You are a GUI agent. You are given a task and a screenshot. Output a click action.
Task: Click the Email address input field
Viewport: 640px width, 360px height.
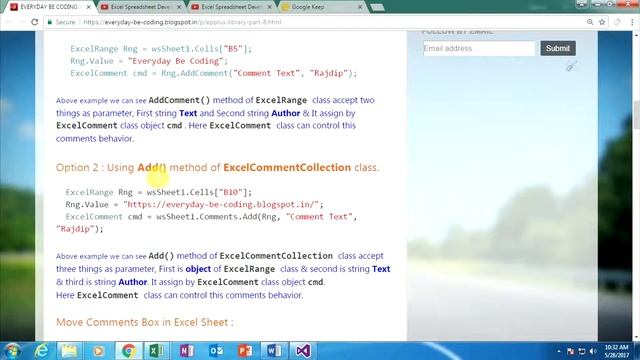[479, 48]
